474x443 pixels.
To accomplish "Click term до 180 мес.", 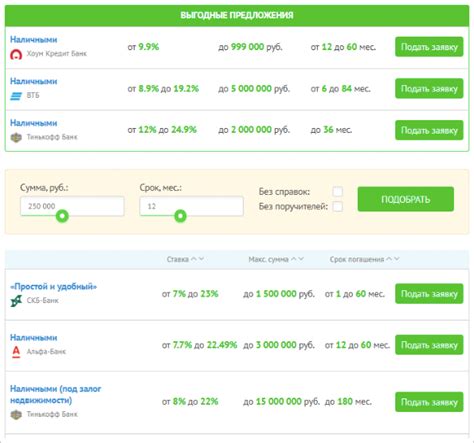I will point(348,402).
